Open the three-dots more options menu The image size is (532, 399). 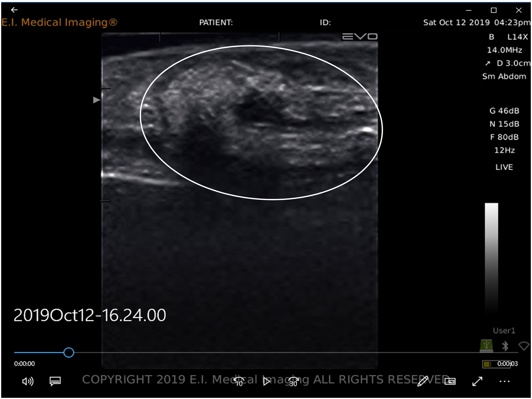[505, 382]
